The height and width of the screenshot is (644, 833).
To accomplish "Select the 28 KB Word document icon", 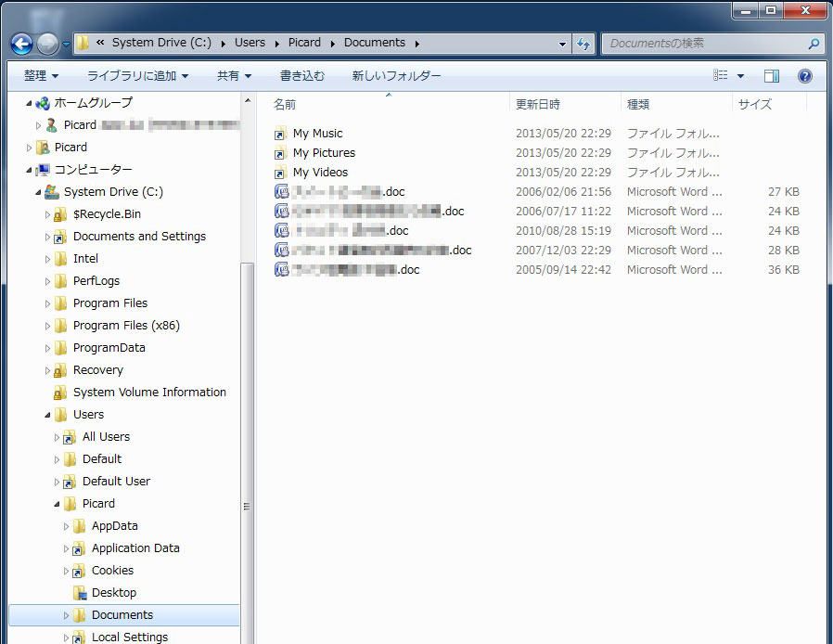I will point(282,250).
